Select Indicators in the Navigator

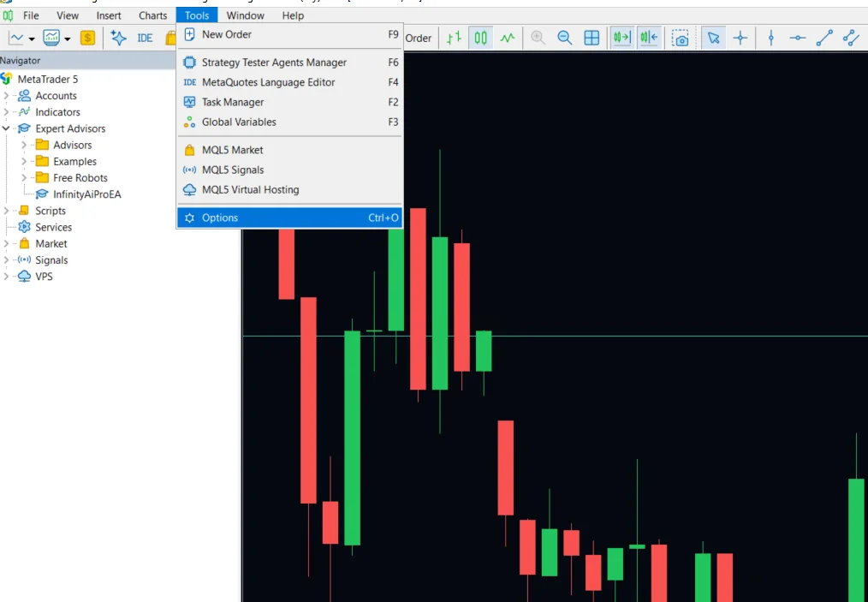coord(57,112)
